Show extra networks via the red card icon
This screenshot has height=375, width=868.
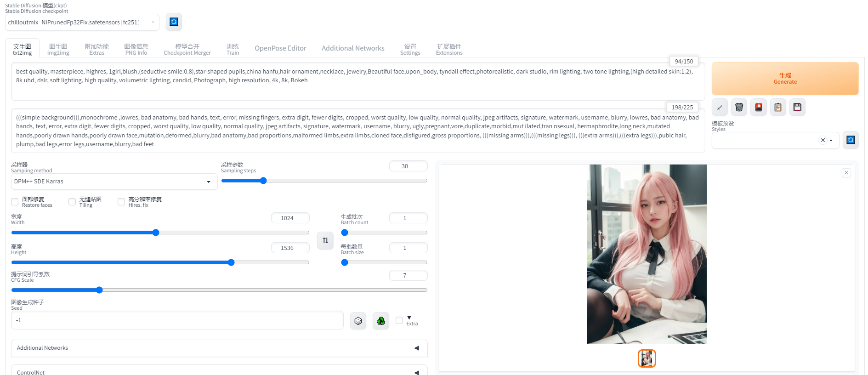tap(759, 108)
